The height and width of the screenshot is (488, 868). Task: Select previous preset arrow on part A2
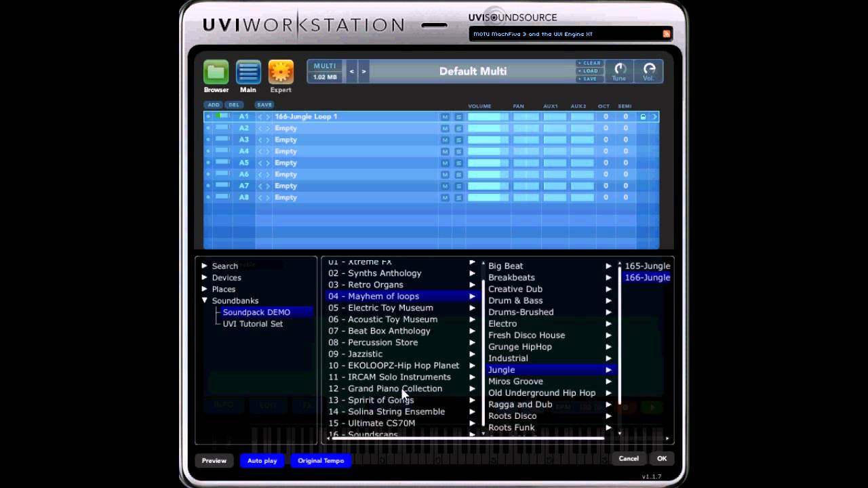pyautogui.click(x=260, y=128)
